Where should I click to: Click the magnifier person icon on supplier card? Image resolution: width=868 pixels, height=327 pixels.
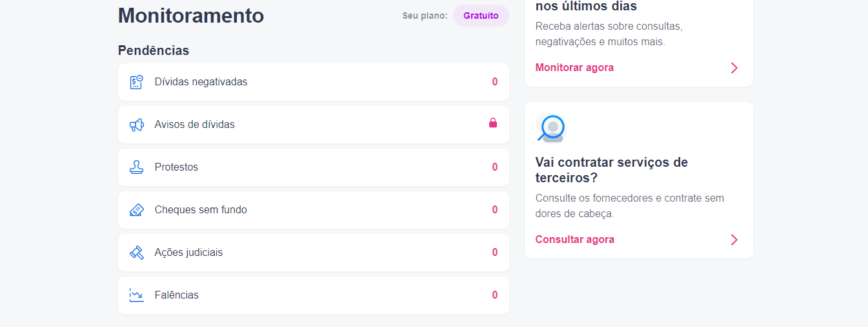pyautogui.click(x=550, y=128)
